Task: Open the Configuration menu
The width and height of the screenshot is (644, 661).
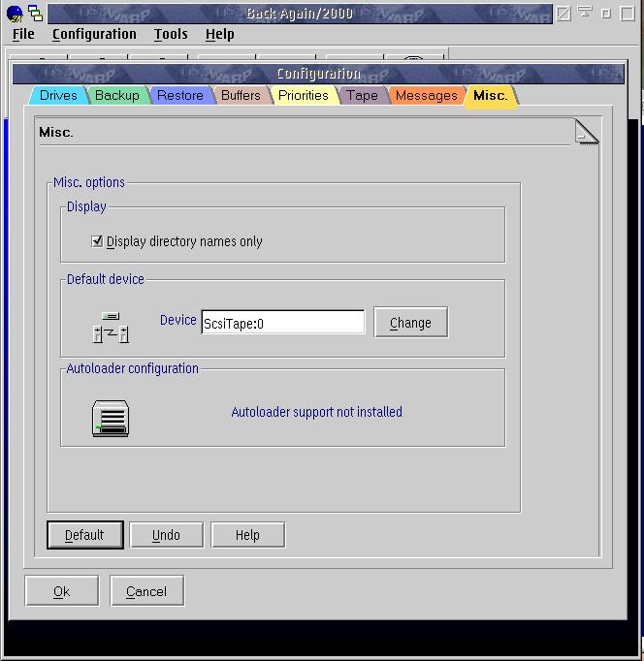Action: tap(94, 34)
